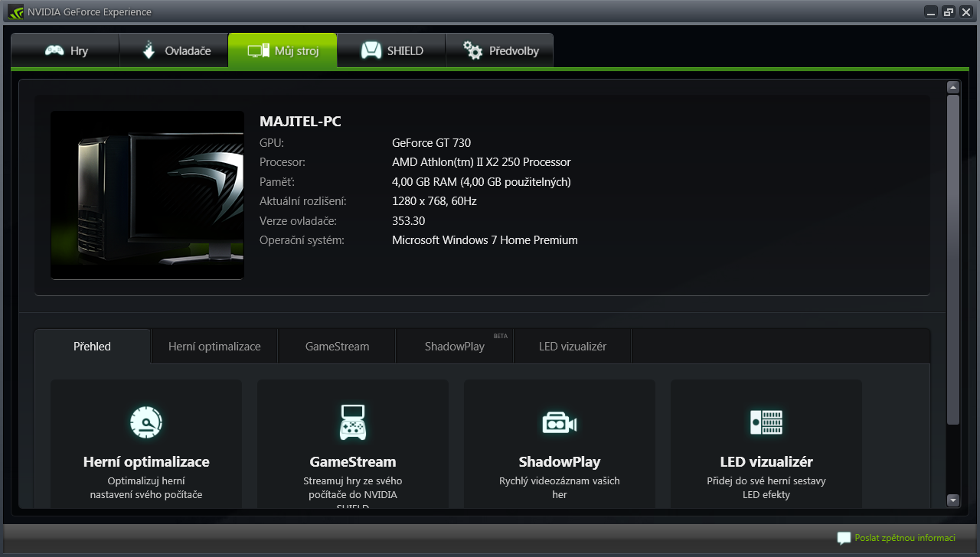Click the ShadowPlay camera icon
The width and height of the screenshot is (980, 557).
coord(560,422)
